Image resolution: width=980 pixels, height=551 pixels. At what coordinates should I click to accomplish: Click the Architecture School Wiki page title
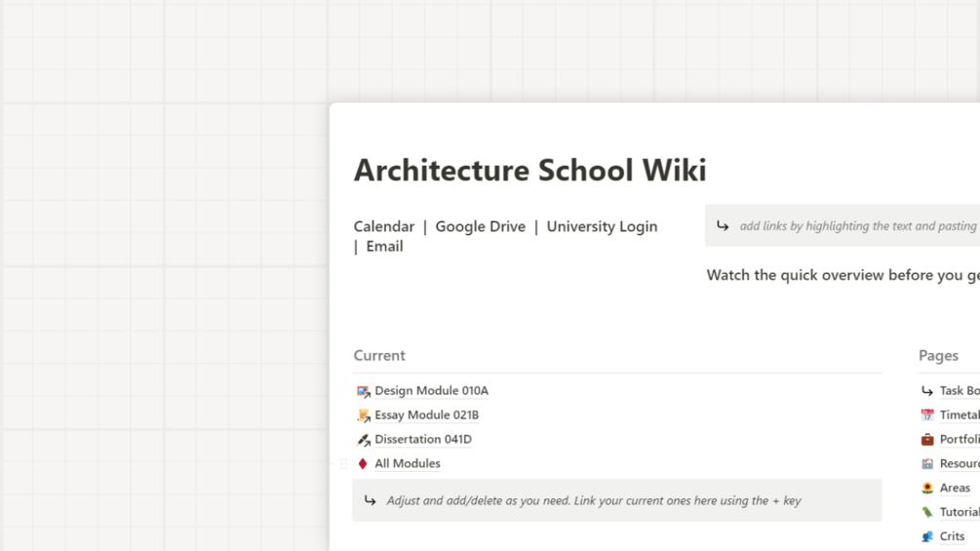(529, 170)
